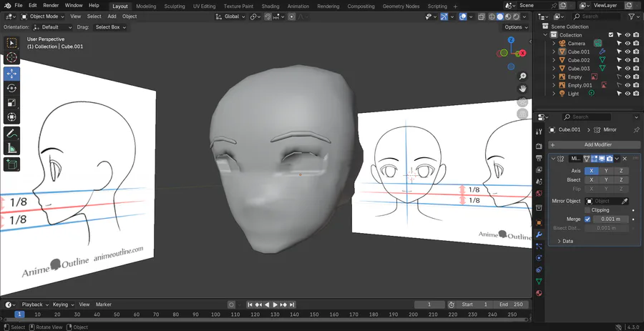Open the Object properties tab
Viewport: 644px width, 331px height.
coord(540,223)
